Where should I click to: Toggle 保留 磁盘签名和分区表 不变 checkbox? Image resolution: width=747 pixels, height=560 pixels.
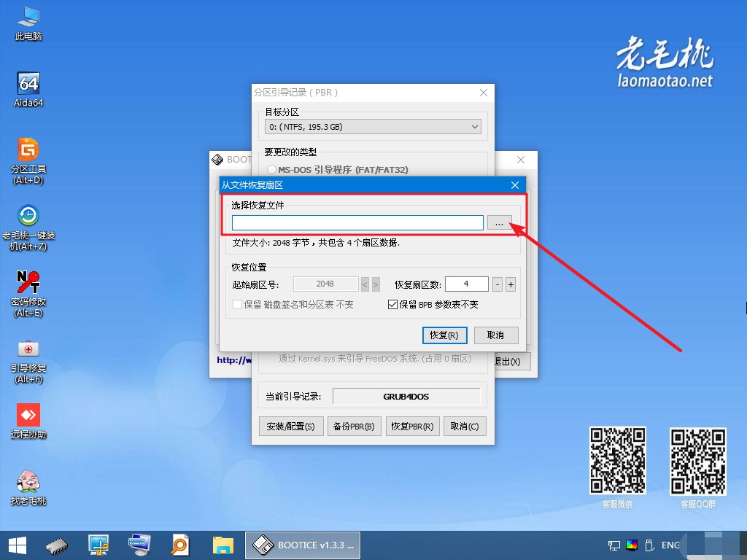[x=293, y=304]
